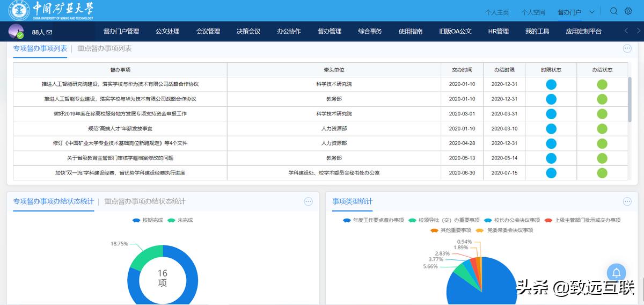Viewport: 644px width, 305px height.
Task: Click the 2020-04-28 date cell
Action: [x=462, y=143]
